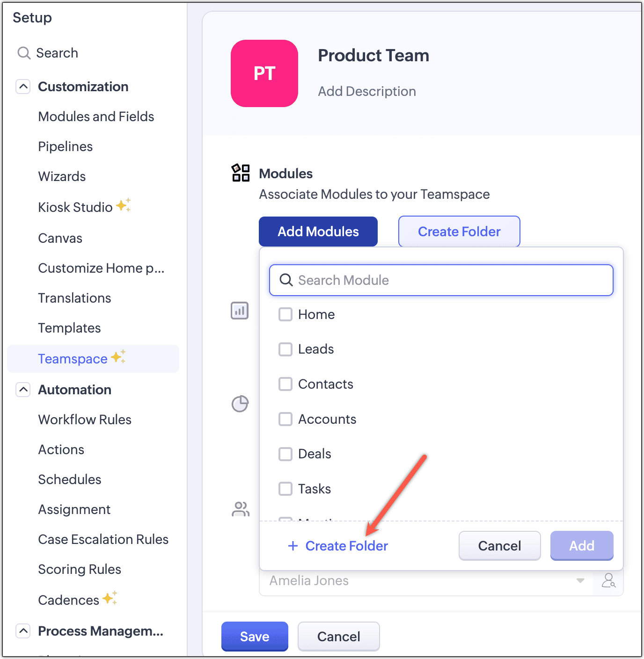Click the magnifier icon in Setup search
This screenshot has width=644, height=659.
[x=24, y=53]
